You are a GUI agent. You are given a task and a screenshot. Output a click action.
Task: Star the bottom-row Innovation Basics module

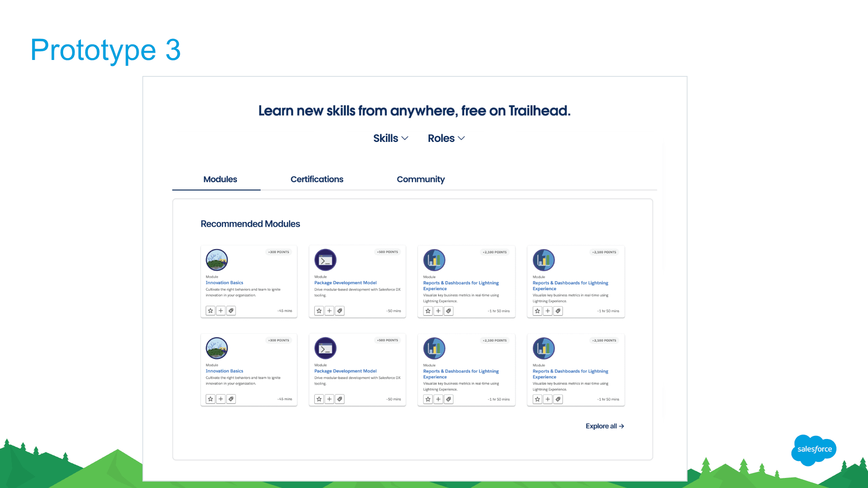(210, 399)
